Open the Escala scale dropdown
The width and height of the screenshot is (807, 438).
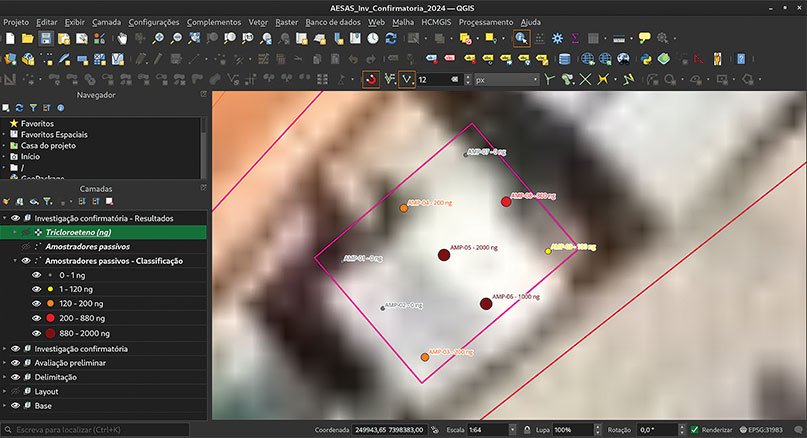tap(512, 430)
